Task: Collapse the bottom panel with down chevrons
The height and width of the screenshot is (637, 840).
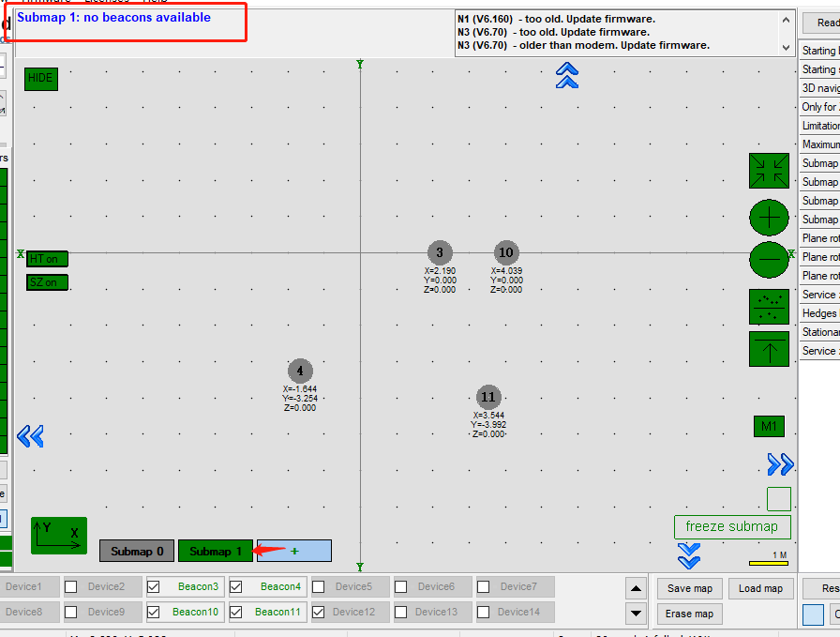Action: click(689, 556)
